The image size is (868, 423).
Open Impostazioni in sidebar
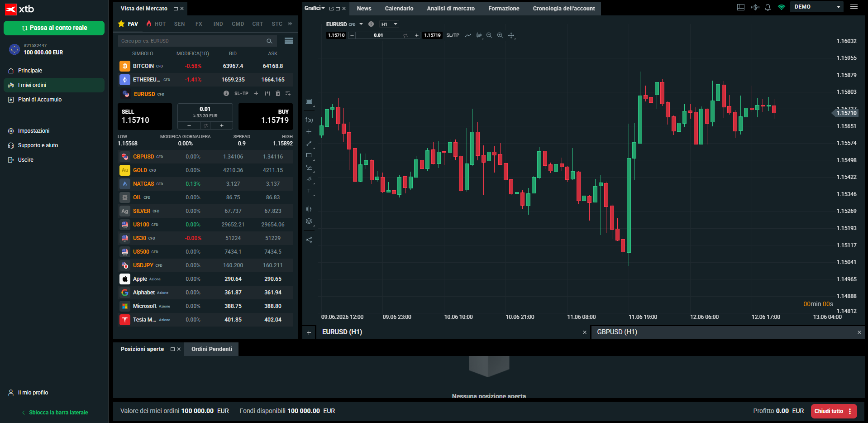pos(54,131)
